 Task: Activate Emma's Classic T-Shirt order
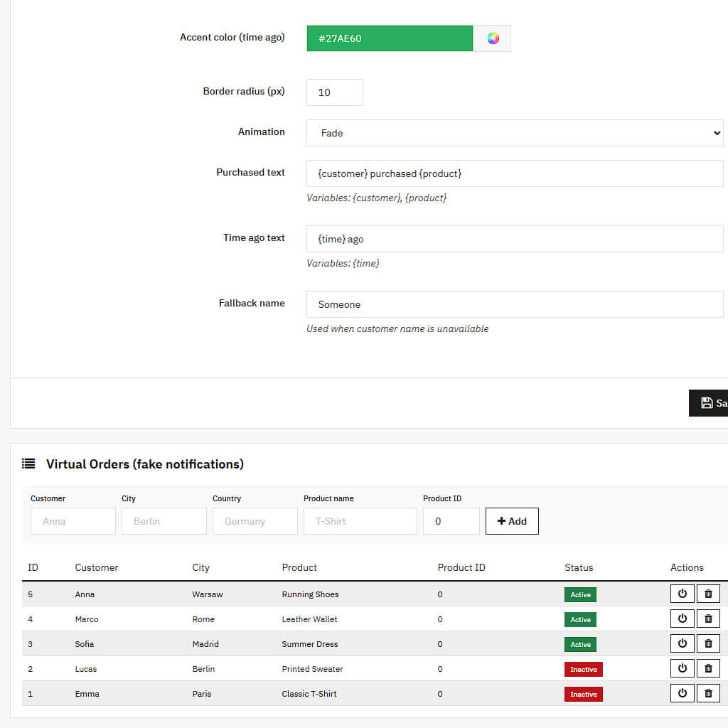click(682, 693)
